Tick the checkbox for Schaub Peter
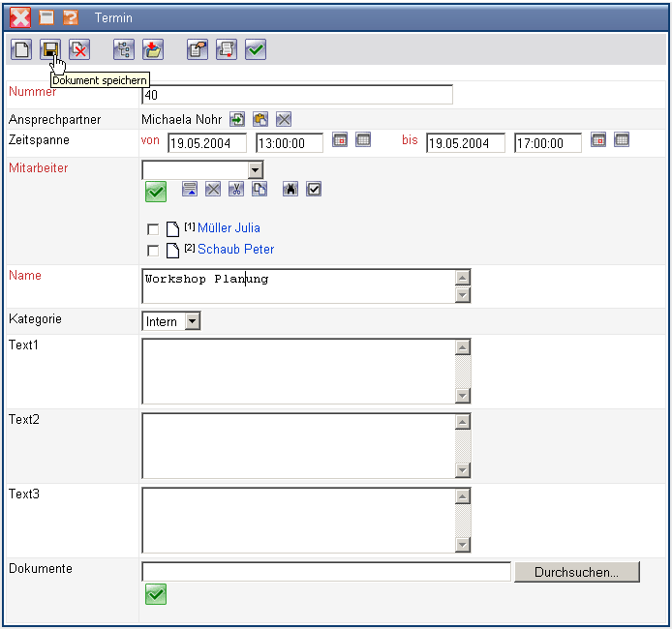 pyautogui.click(x=153, y=251)
